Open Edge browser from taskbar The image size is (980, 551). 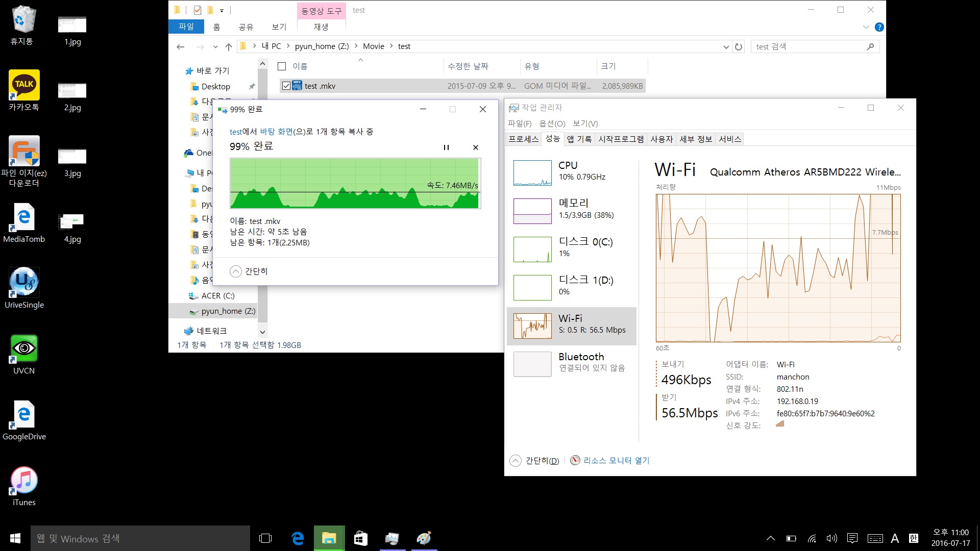tap(298, 538)
